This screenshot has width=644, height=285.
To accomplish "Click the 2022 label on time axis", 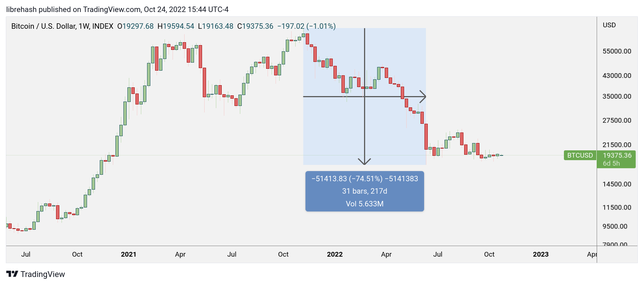I will point(335,254).
